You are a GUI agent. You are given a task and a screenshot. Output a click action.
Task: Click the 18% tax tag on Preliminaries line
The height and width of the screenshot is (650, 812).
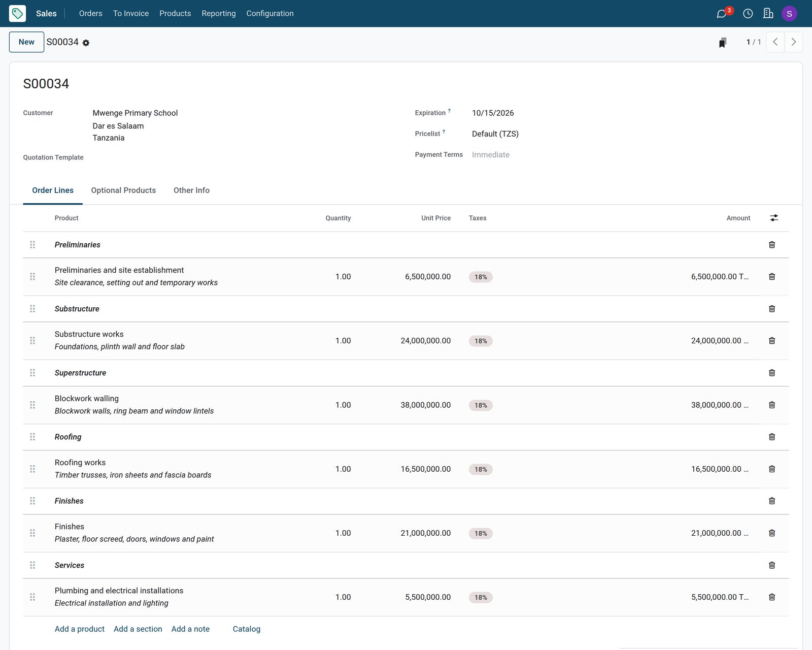click(481, 277)
